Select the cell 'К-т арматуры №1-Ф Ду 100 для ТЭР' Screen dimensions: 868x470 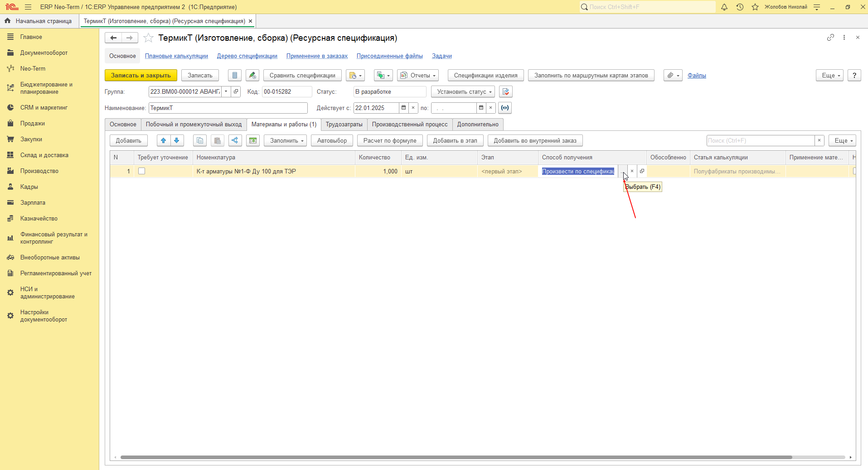point(274,171)
